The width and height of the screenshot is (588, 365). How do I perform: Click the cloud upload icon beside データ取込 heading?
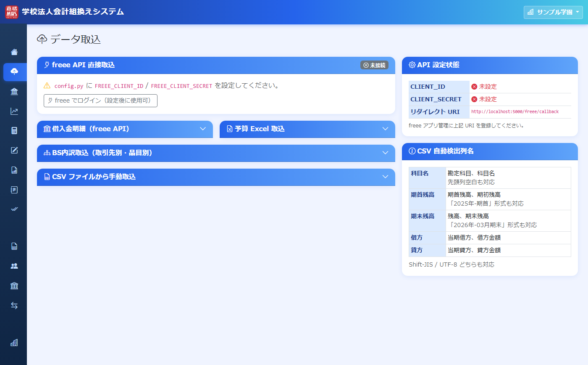42,39
